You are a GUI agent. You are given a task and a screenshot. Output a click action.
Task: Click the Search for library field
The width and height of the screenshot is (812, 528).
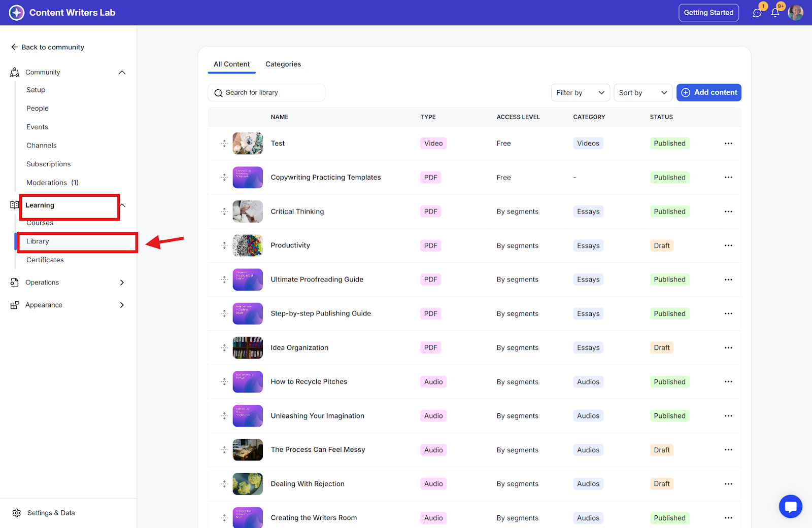click(266, 93)
